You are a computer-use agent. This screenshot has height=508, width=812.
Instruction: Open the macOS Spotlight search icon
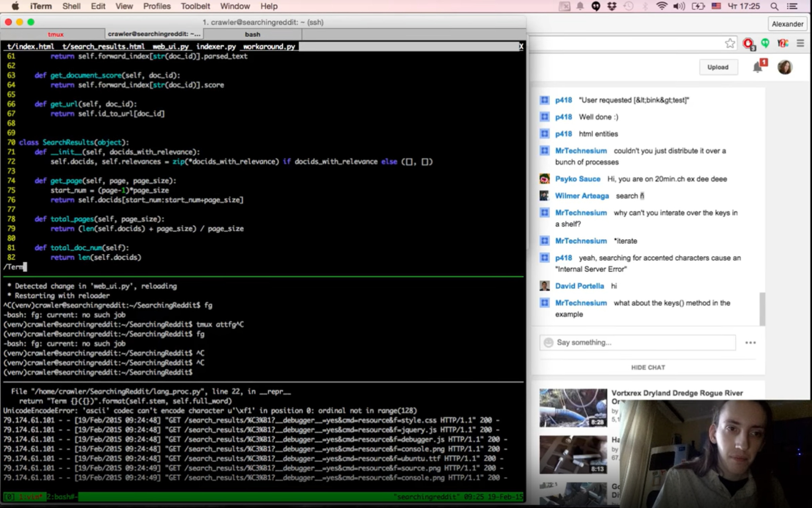pyautogui.click(x=775, y=6)
